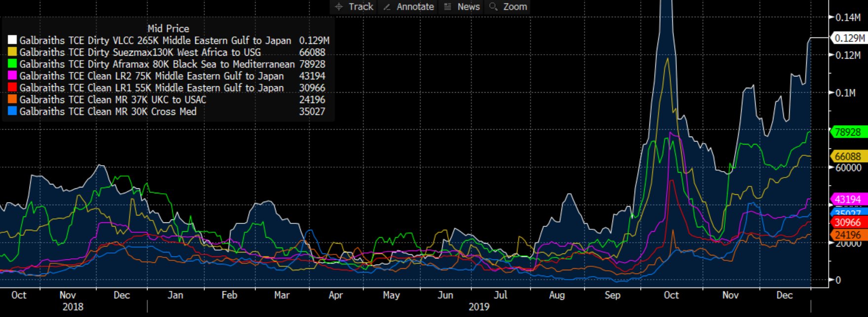Viewport: 868px width, 317px height.
Task: Select the Clean LR2 75K legend text
Action: point(151,76)
